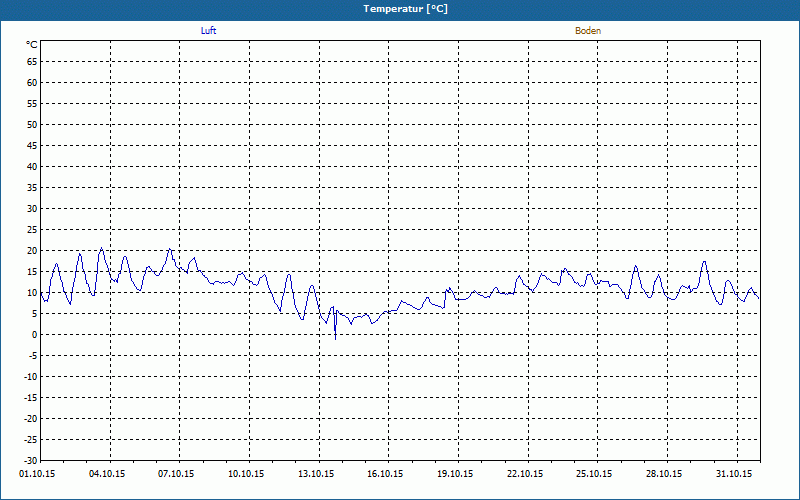Click the -10 axis value

point(31,377)
